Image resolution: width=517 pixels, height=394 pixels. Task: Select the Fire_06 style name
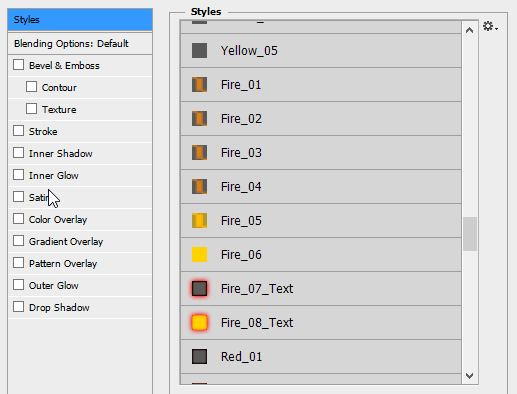coord(241,255)
